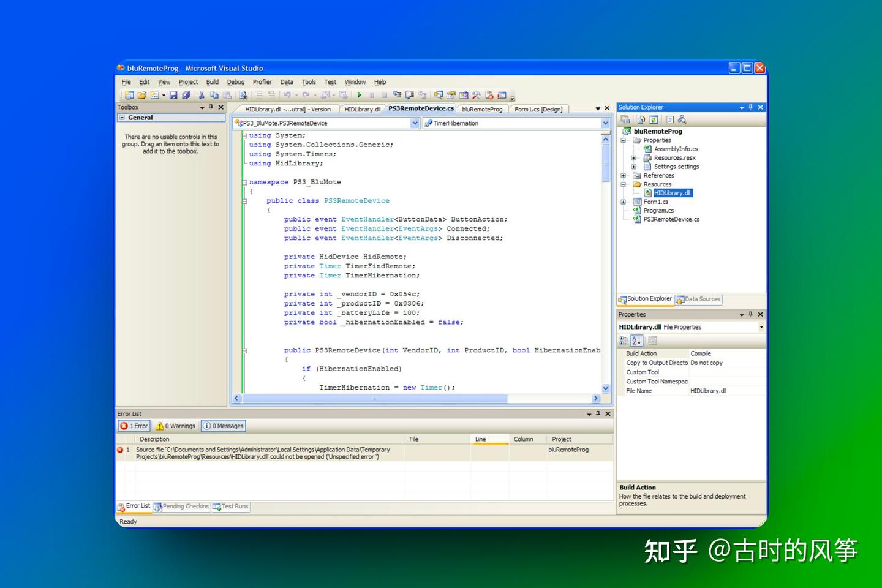Click the Stop Debugging square icon

[384, 95]
